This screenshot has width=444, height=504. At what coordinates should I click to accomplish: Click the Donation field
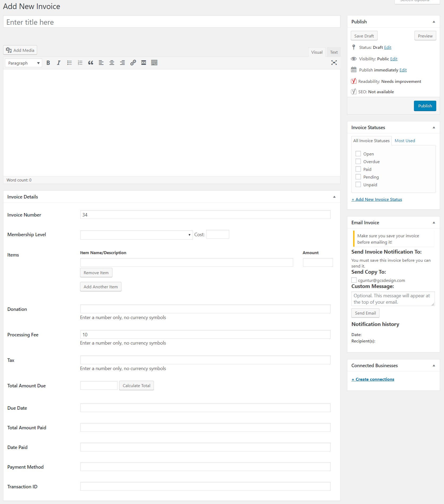(205, 309)
